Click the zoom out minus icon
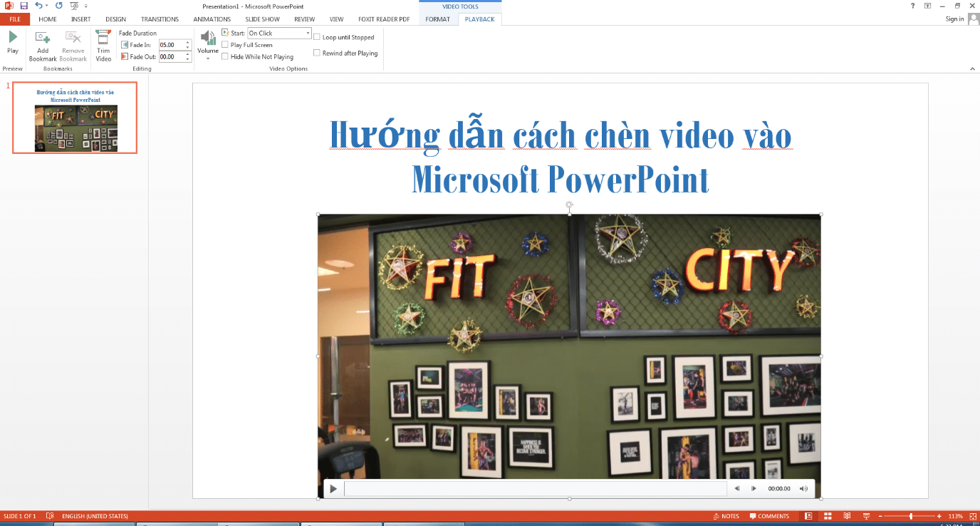The width and height of the screenshot is (980, 526). (x=880, y=516)
